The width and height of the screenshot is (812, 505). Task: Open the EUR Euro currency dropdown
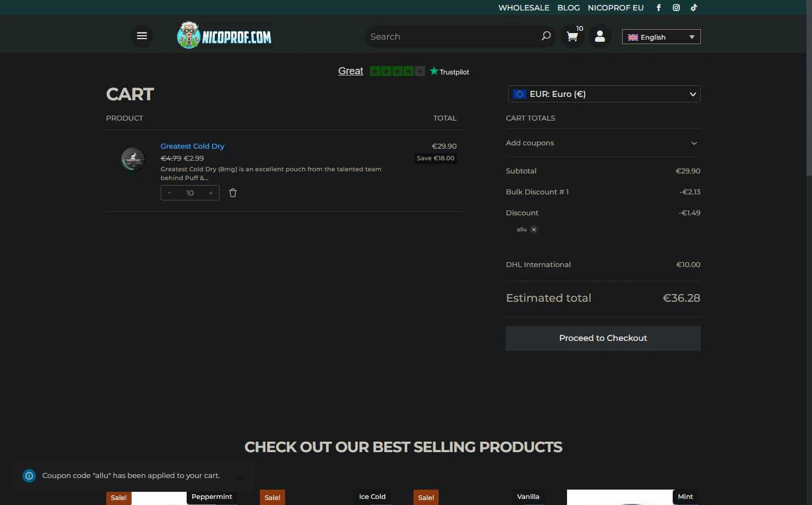[604, 94]
